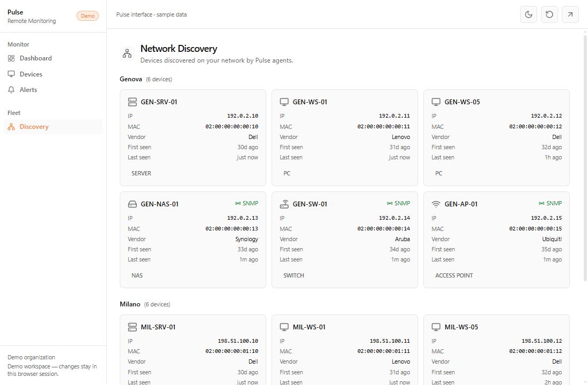Screen dimensions: 588x385
Task: Select the MIL-WS-01 device name
Action: click(x=309, y=327)
